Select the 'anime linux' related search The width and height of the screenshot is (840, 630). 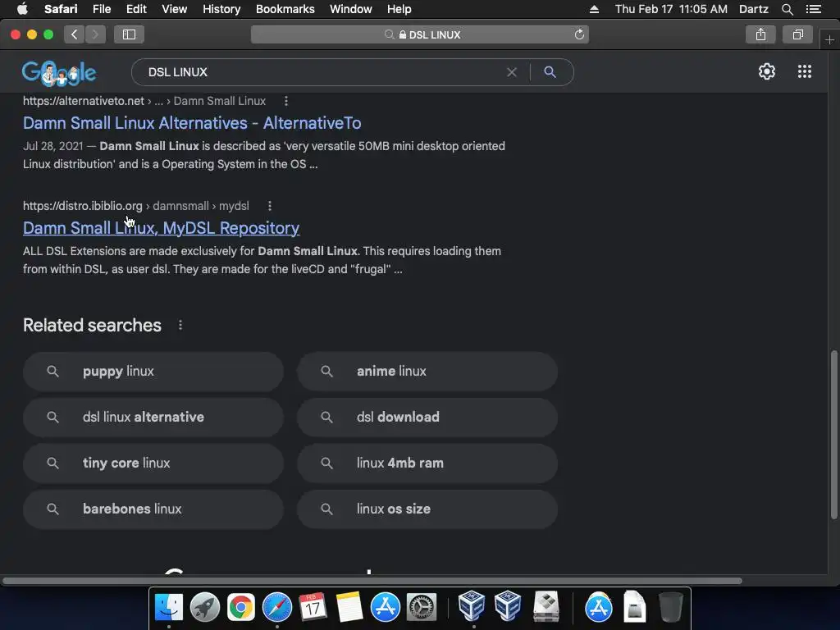point(427,372)
